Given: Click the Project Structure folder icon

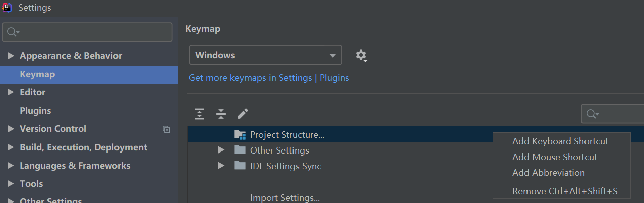Looking at the screenshot, I should (x=240, y=134).
